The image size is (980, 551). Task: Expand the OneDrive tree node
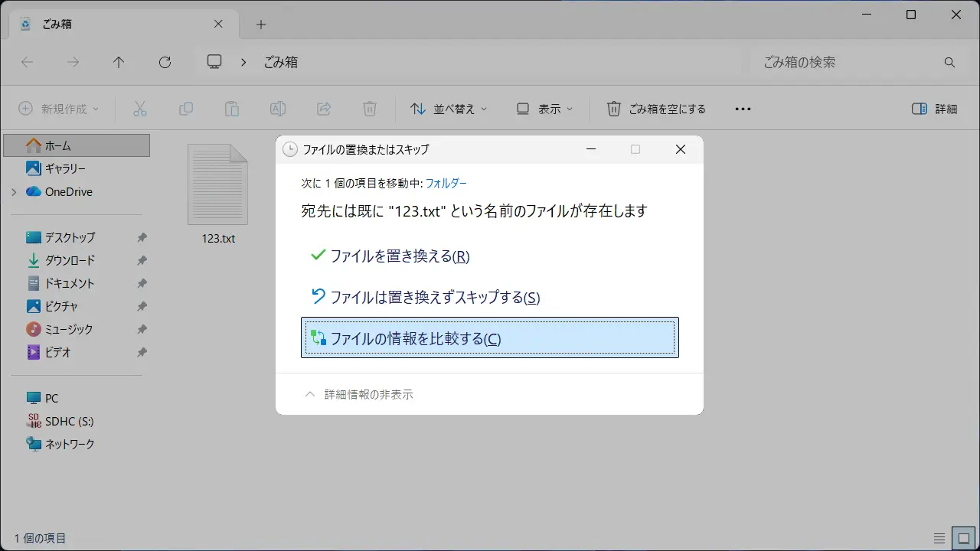[x=14, y=192]
